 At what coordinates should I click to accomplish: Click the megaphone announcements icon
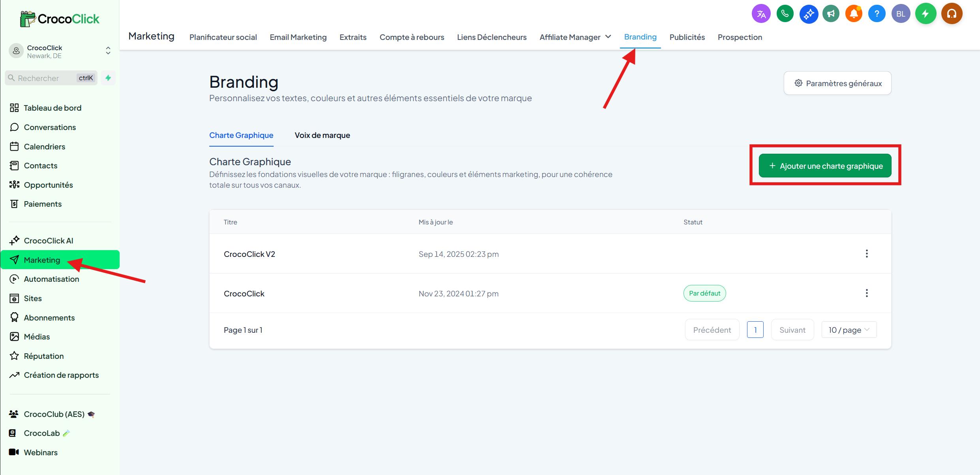pyautogui.click(x=831, y=14)
